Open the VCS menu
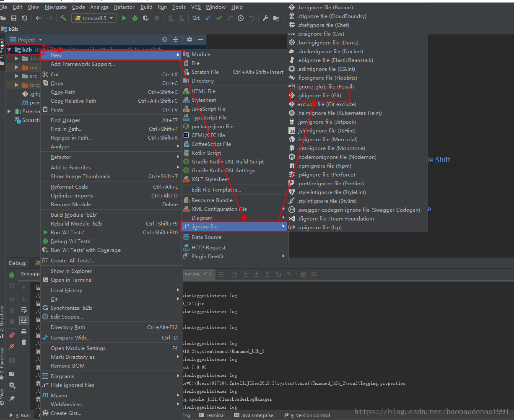514x420 pixels. pos(196,7)
